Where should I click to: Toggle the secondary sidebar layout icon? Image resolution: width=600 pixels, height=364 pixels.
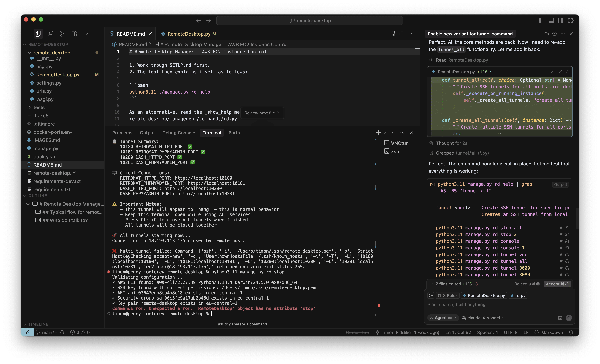click(561, 20)
